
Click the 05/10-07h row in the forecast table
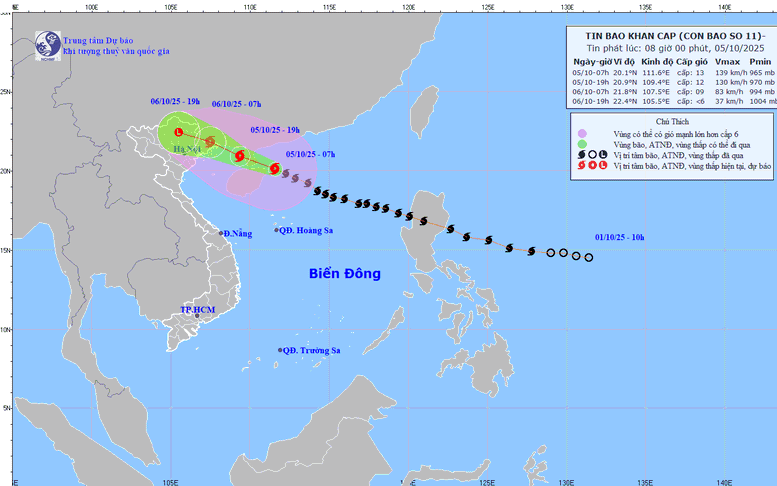[669, 73]
